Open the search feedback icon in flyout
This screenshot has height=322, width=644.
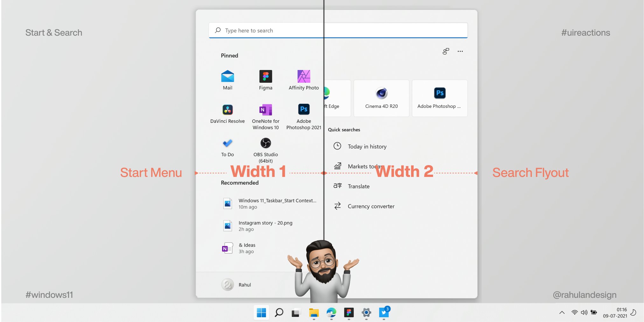(446, 51)
